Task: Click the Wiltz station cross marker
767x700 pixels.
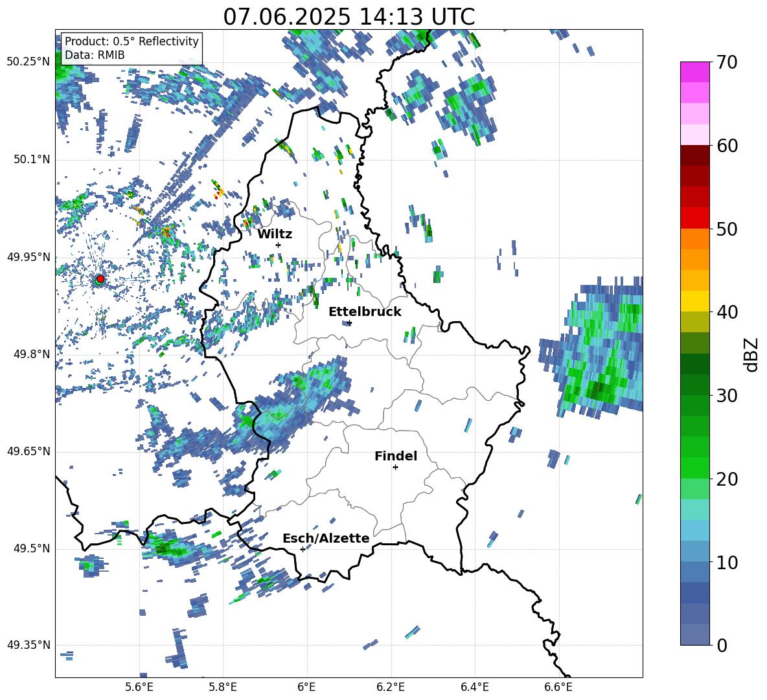Action: click(279, 245)
